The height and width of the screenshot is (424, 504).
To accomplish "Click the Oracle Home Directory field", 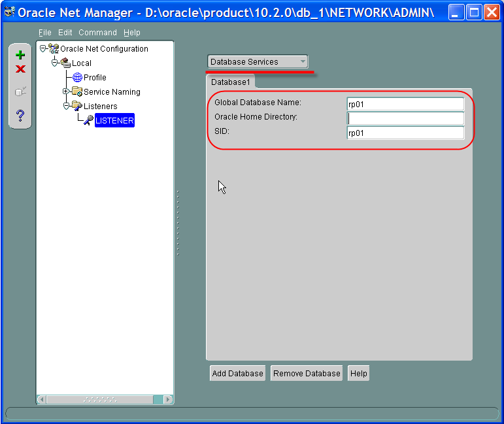I will (406, 118).
